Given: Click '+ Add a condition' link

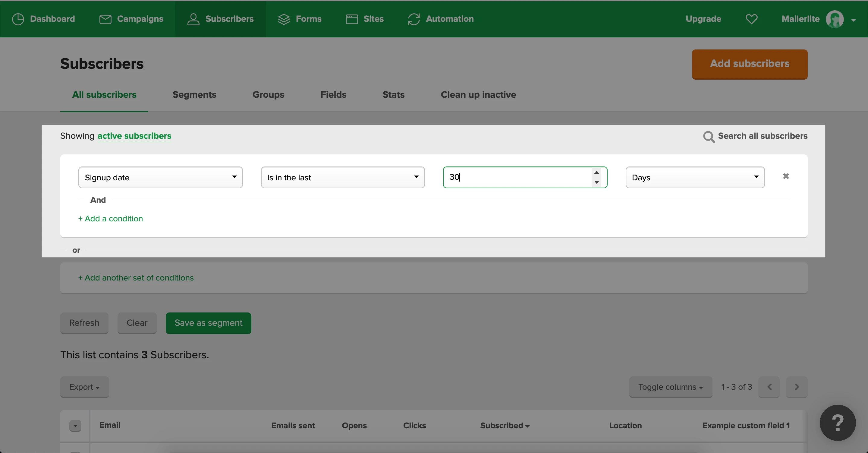Looking at the screenshot, I should tap(111, 219).
